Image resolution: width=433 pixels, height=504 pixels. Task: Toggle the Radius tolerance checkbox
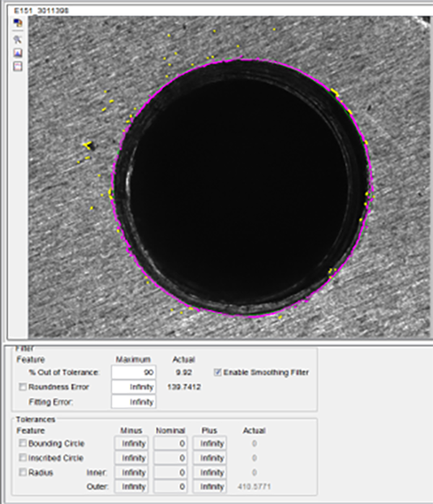click(23, 472)
